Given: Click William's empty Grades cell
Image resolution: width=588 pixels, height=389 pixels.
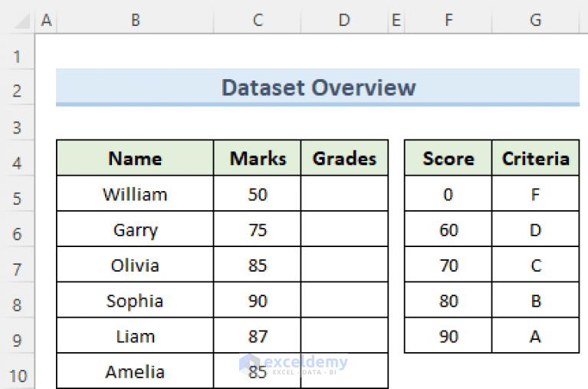Looking at the screenshot, I should click(344, 193).
